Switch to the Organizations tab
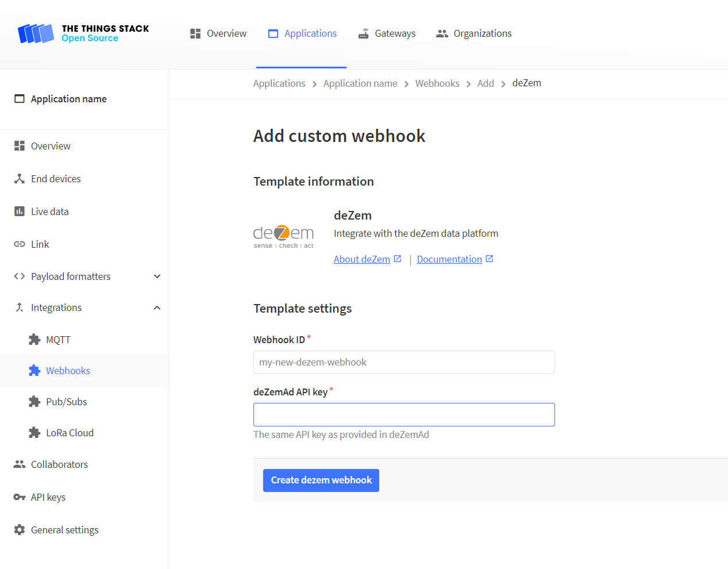The image size is (728, 569). (x=473, y=33)
